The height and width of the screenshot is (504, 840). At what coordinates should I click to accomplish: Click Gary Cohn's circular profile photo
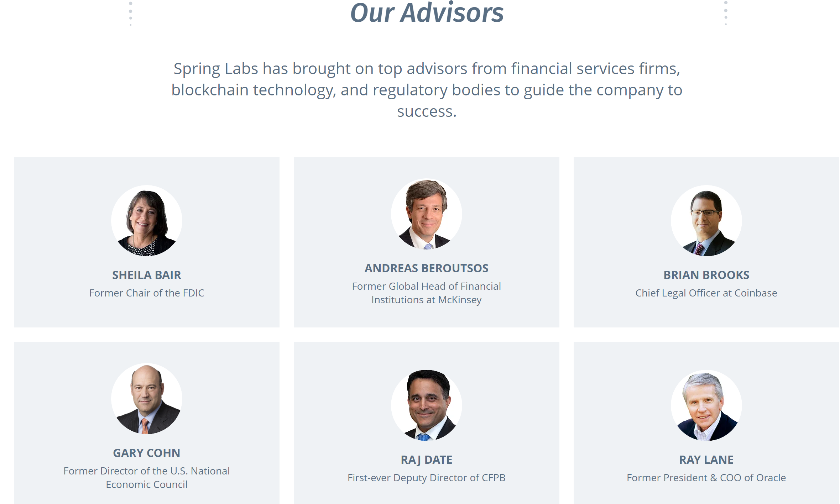pos(147,399)
